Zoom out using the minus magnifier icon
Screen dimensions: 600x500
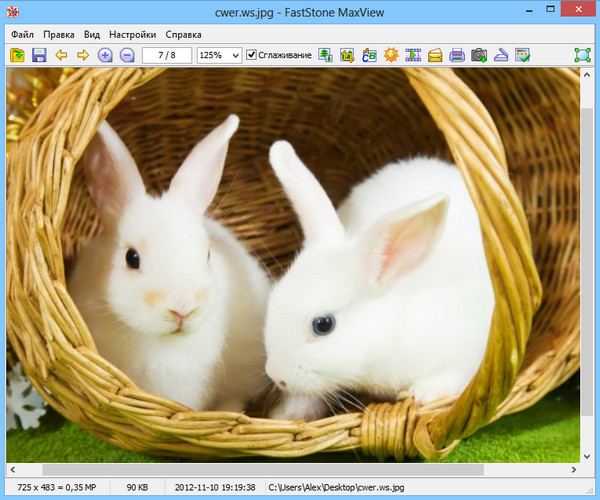click(x=127, y=55)
